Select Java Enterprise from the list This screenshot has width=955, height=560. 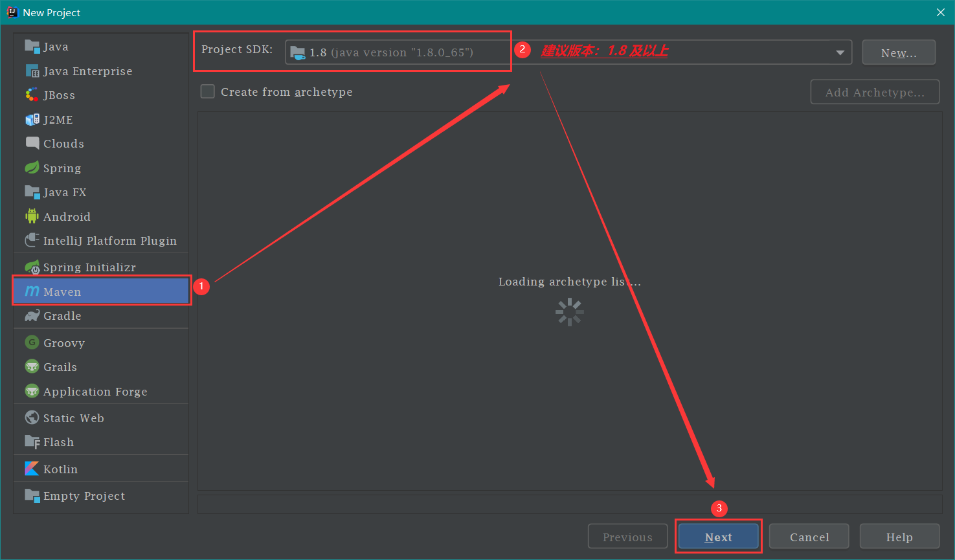(87, 71)
